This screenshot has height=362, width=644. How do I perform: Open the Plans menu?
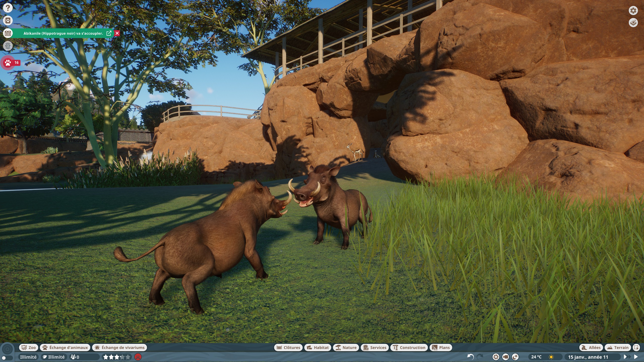tap(441, 347)
